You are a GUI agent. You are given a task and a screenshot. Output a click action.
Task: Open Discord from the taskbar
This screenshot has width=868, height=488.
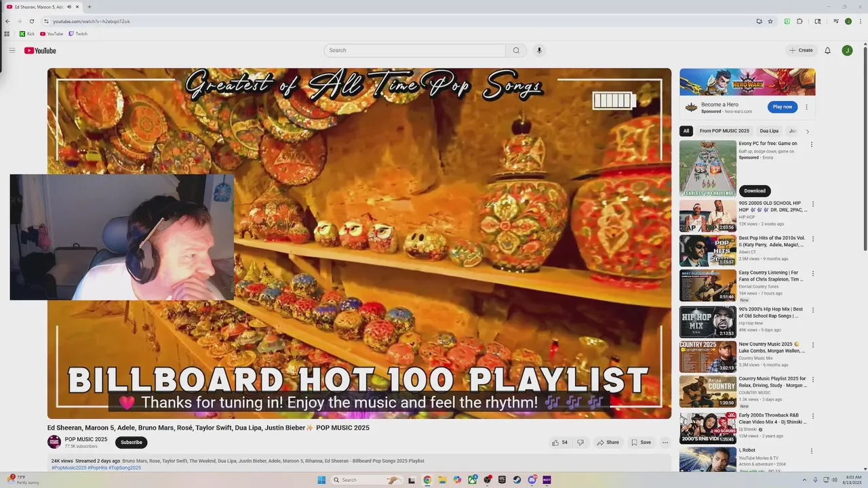point(532,480)
